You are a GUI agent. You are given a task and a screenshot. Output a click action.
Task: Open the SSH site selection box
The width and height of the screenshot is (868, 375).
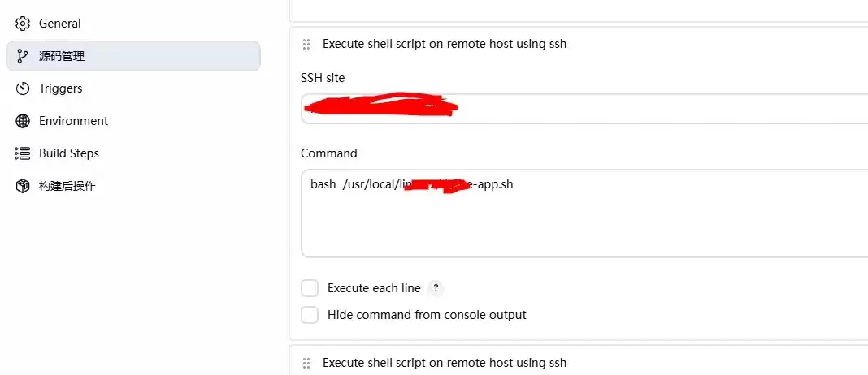coord(584,109)
